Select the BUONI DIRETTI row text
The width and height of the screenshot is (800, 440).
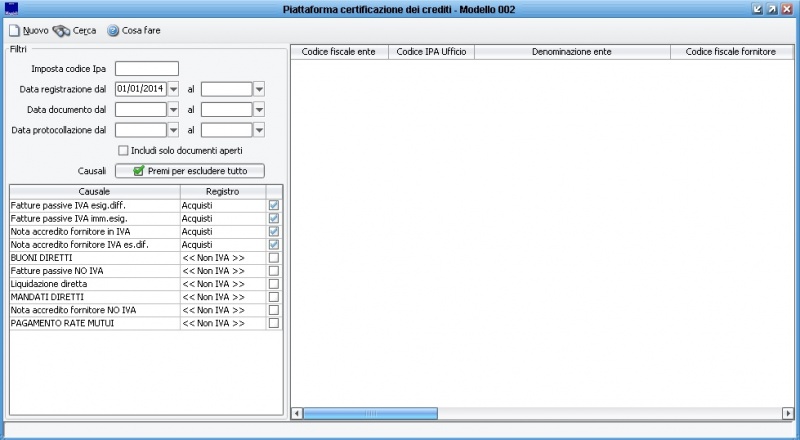click(x=41, y=258)
